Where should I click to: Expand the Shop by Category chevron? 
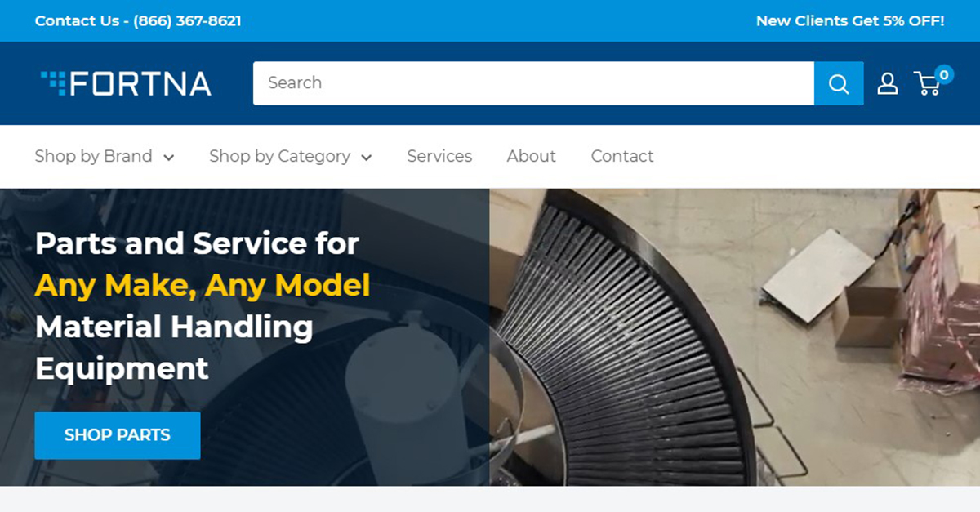coord(367,158)
